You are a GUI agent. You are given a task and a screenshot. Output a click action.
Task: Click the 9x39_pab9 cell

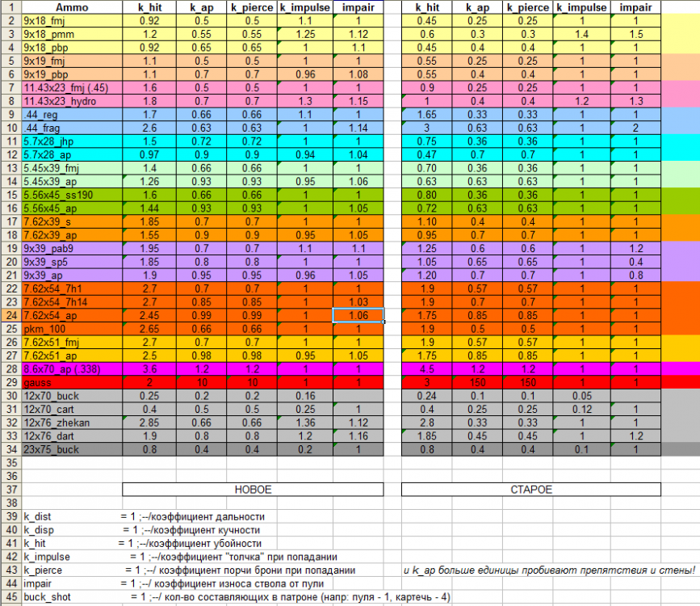(x=72, y=249)
